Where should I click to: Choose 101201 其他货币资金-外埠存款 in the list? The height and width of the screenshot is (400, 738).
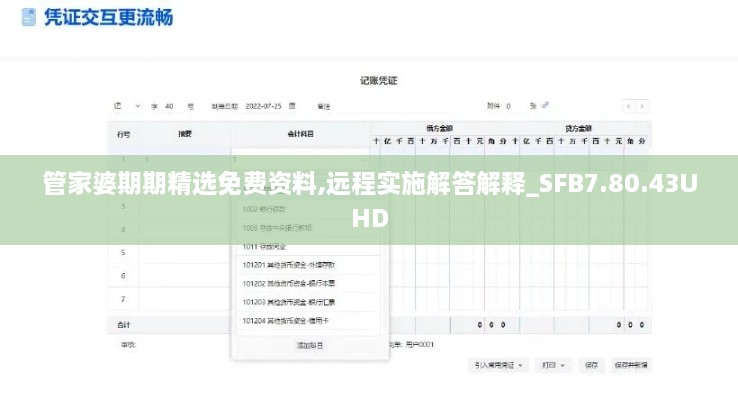click(x=308, y=265)
